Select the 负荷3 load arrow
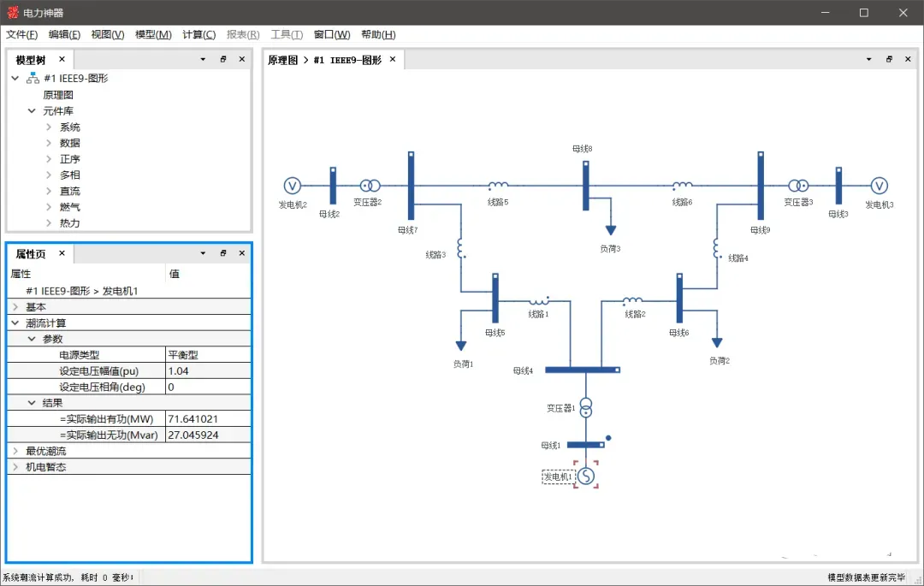The height and width of the screenshot is (586, 924). point(611,229)
